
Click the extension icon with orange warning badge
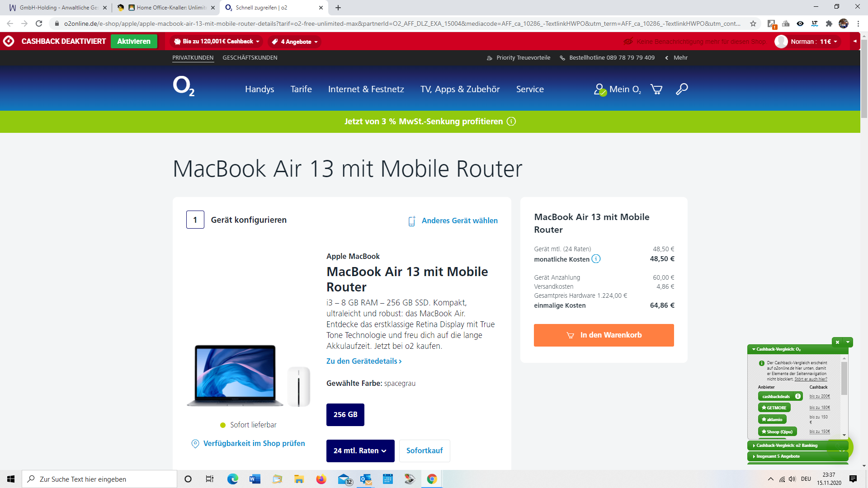[772, 24]
